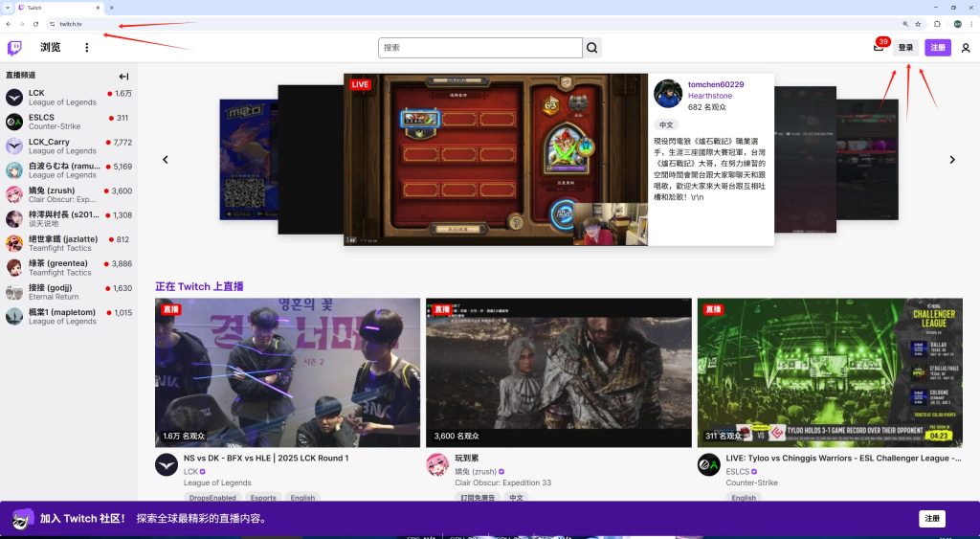Click the twitch.tv address bar
The width and height of the screenshot is (980, 539).
(475, 24)
